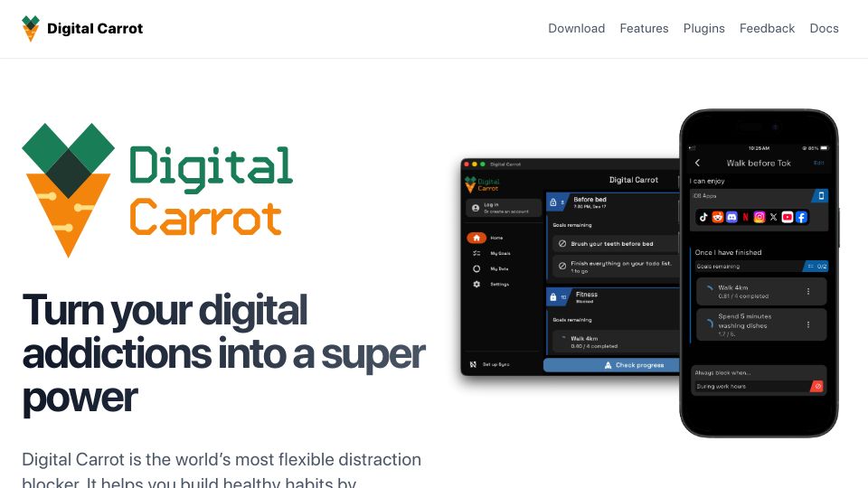Click the Fitness card title
The width and height of the screenshot is (868, 488).
coord(587,295)
